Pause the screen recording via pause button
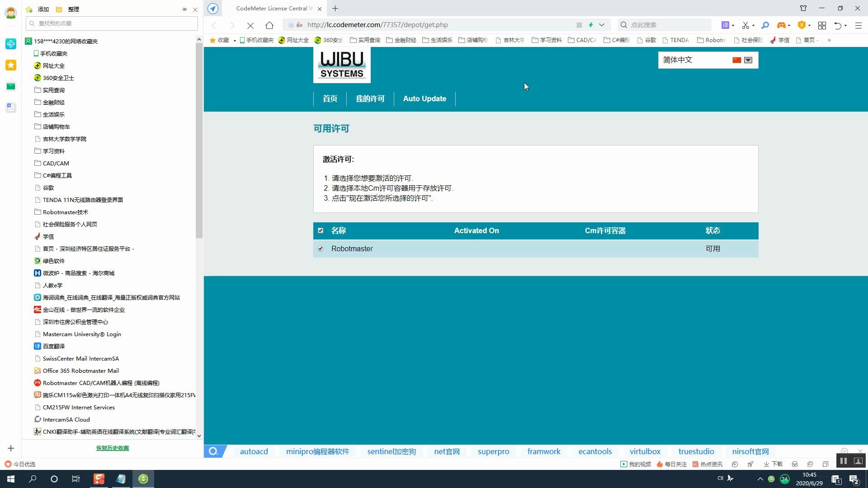This screenshot has height=488, width=868. tap(843, 460)
